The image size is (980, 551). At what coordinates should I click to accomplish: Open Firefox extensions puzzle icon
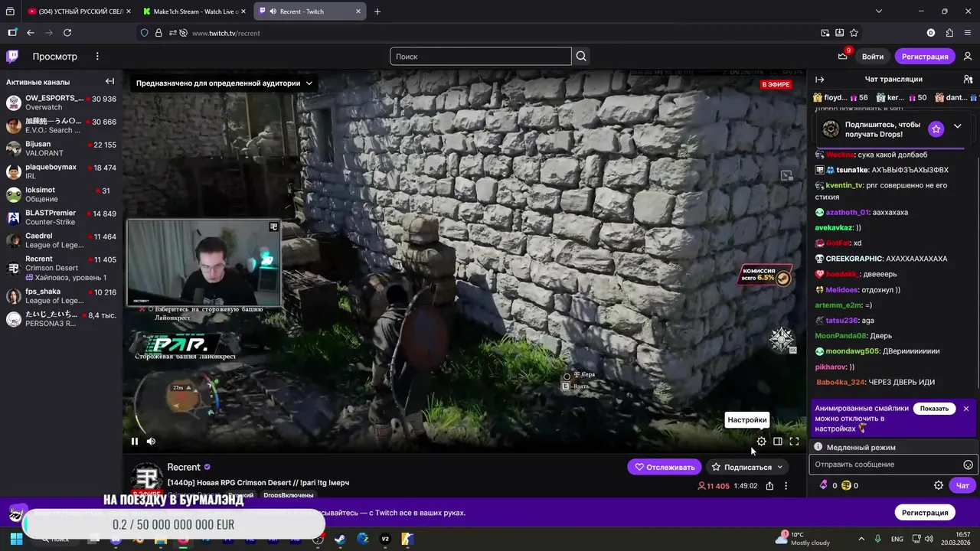(x=949, y=33)
